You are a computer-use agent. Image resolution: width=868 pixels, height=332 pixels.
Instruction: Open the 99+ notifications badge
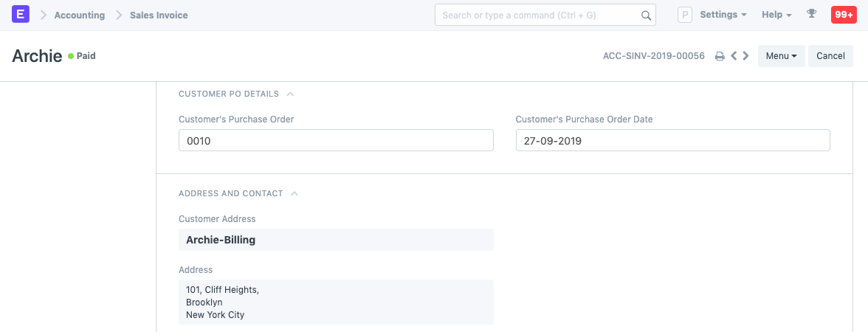[x=843, y=15]
